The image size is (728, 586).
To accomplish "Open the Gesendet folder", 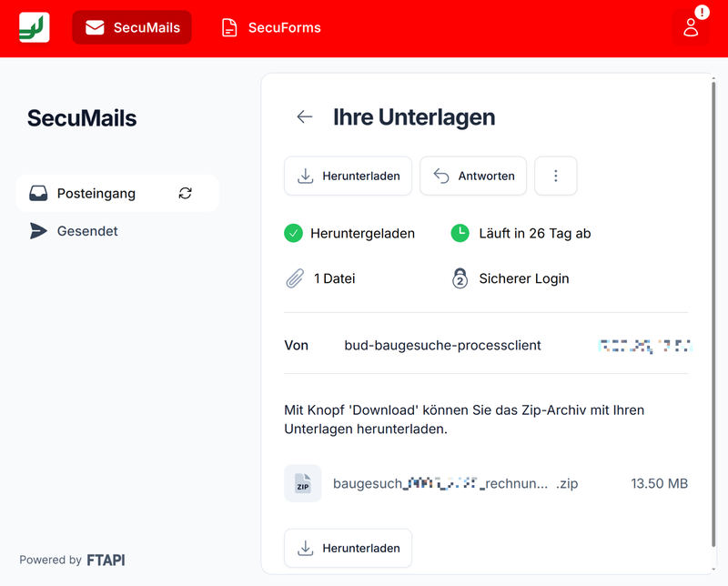I will click(x=74, y=231).
